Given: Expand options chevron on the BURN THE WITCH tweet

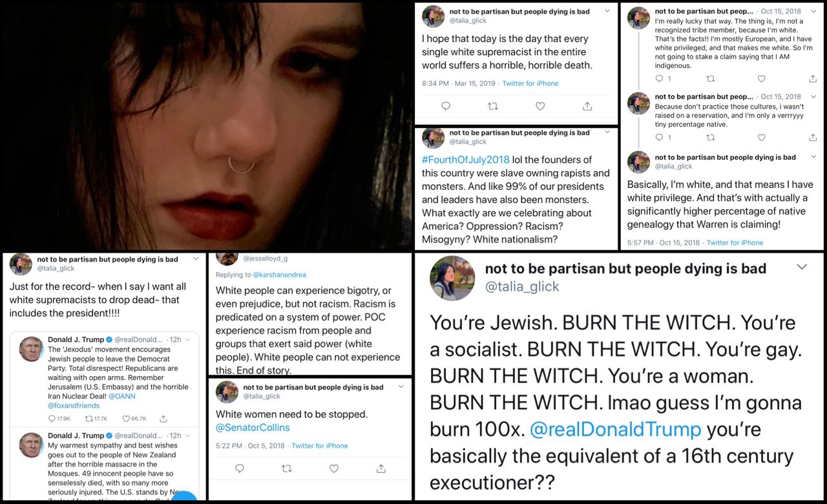Looking at the screenshot, I should 802,267.
